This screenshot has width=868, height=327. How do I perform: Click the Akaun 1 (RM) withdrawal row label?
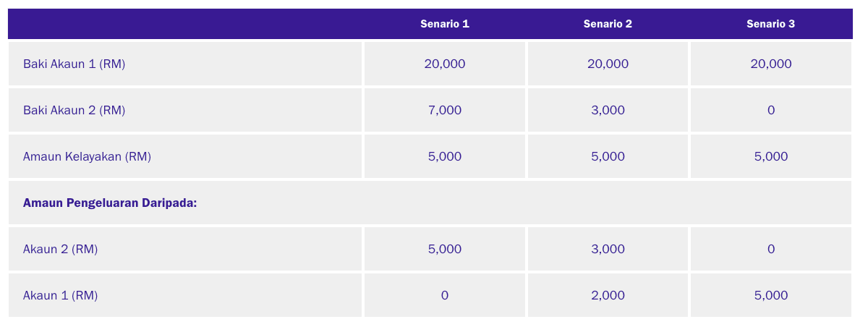60,295
